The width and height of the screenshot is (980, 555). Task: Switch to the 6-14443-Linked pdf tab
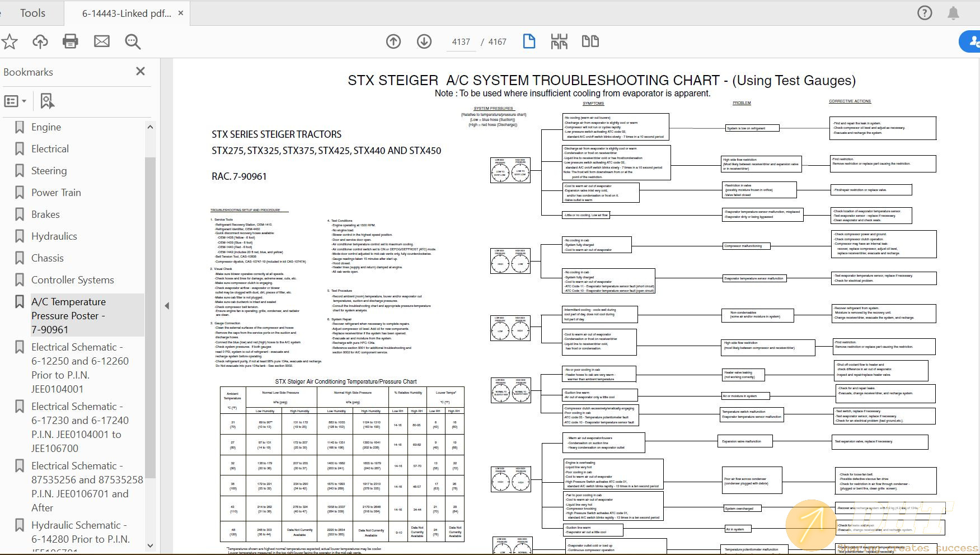click(x=126, y=13)
